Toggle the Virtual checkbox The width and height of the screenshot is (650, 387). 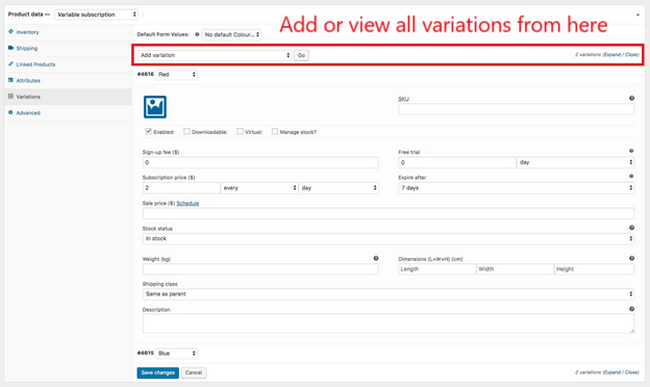[x=240, y=131]
